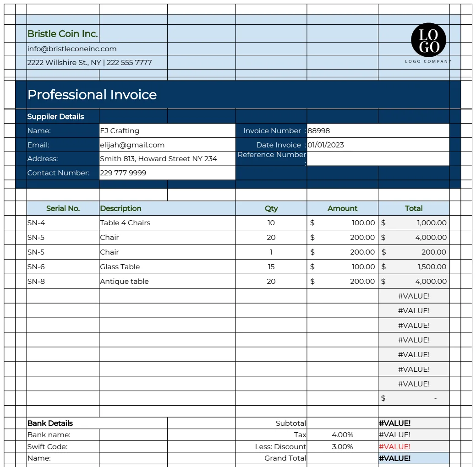Image resolution: width=476 pixels, height=467 pixels.
Task: Click the invoice number 88998 field
Action: pyautogui.click(x=378, y=131)
